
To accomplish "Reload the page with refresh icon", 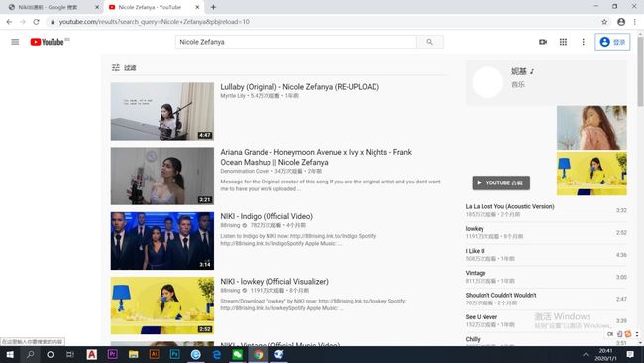I will [x=36, y=22].
